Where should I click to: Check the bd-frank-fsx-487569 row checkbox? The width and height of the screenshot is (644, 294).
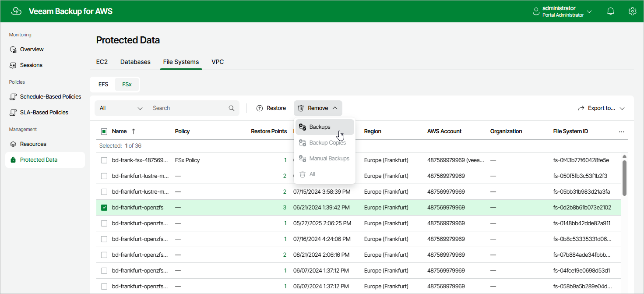point(104,160)
